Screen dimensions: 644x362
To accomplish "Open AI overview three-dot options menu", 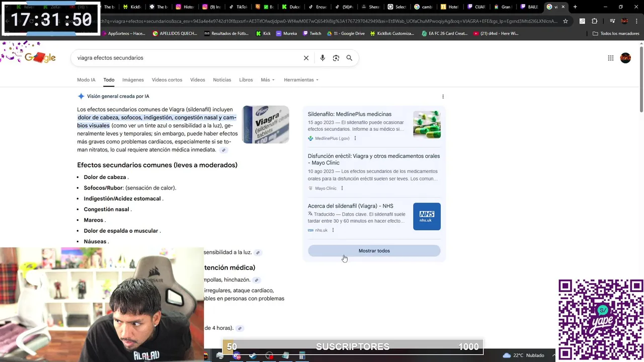I will click(x=443, y=97).
